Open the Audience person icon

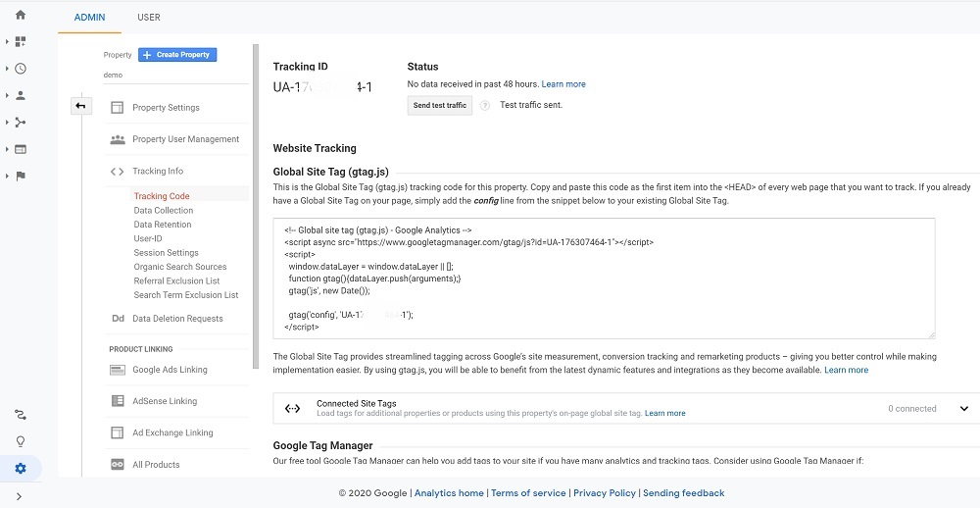21,95
